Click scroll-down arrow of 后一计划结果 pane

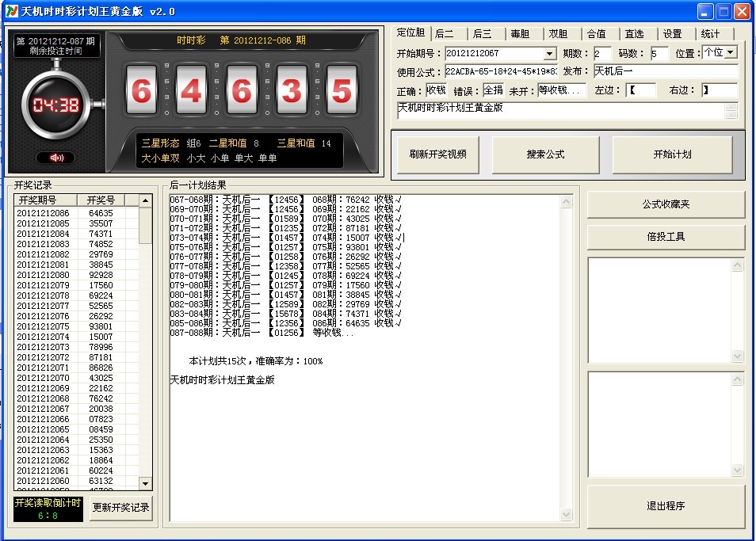tap(567, 515)
